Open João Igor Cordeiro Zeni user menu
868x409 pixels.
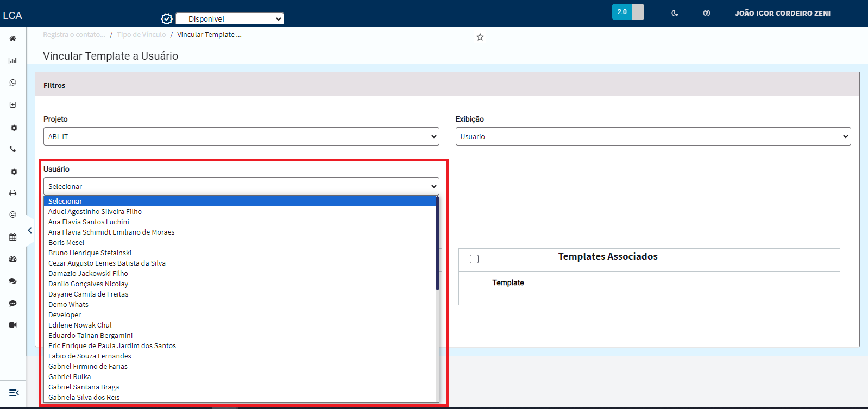[783, 13]
